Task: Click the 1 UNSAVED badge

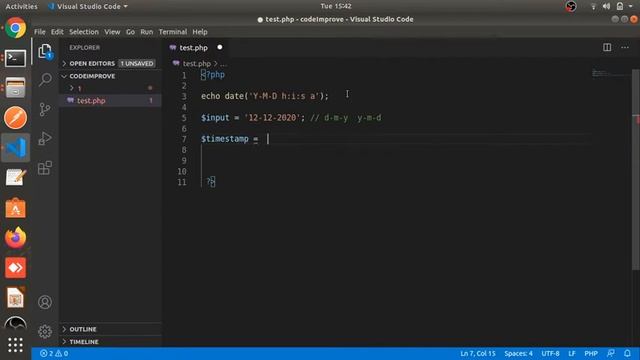Action: pos(137,64)
